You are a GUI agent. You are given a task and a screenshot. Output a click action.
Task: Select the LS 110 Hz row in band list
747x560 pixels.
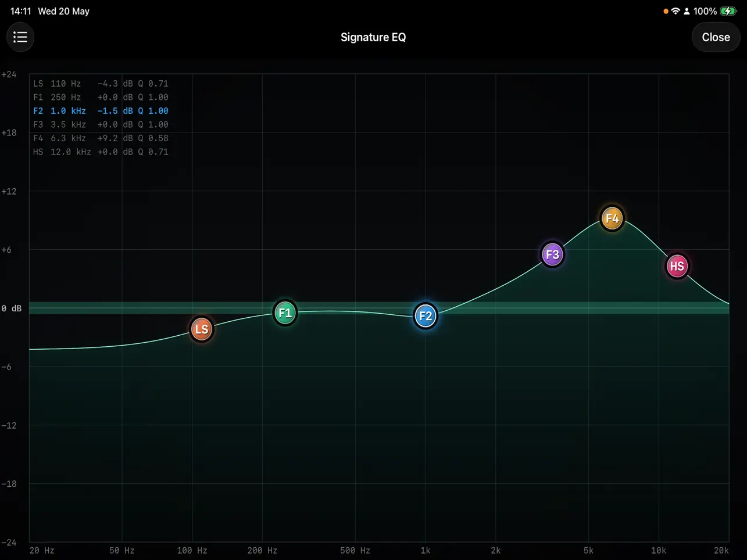101,84
